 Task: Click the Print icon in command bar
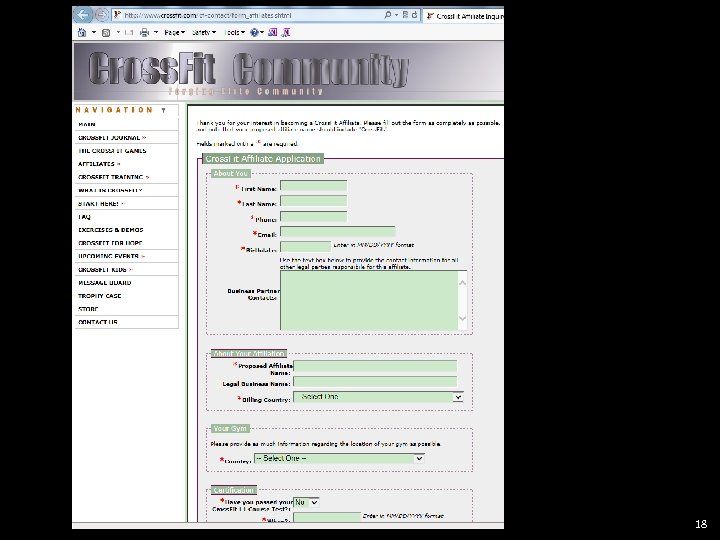pyautogui.click(x=145, y=33)
